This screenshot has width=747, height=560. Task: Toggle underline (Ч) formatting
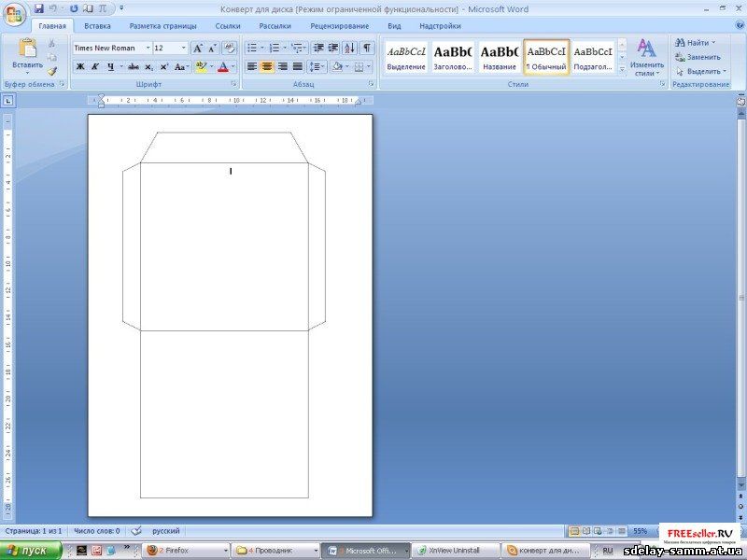click(x=110, y=66)
